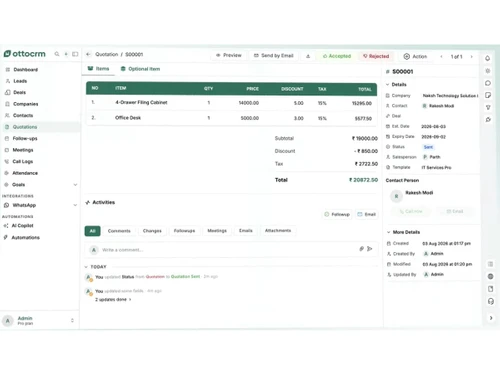500x375 pixels.
Task: Click the send arrow icon in comment box
Action: pos(370,249)
